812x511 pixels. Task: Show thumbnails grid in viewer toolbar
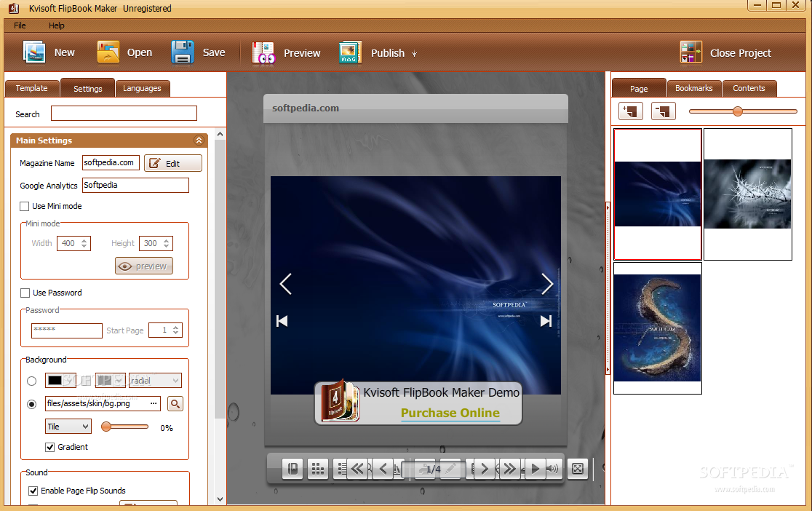[317, 469]
